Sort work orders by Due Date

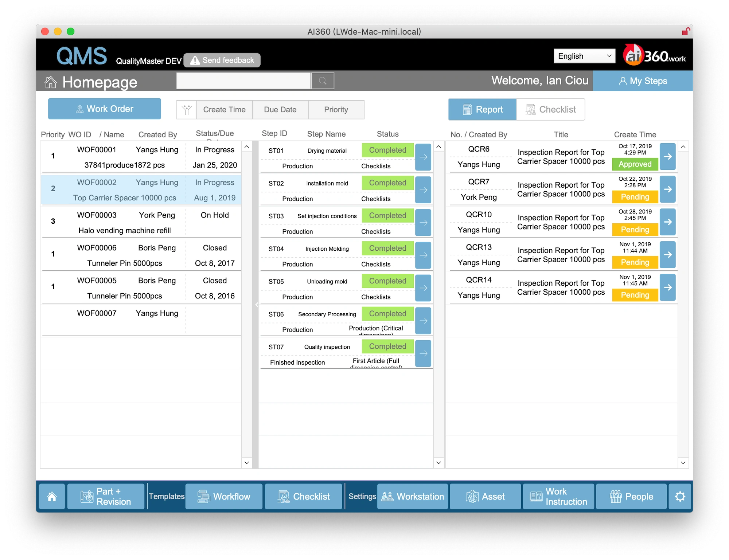[x=280, y=110]
